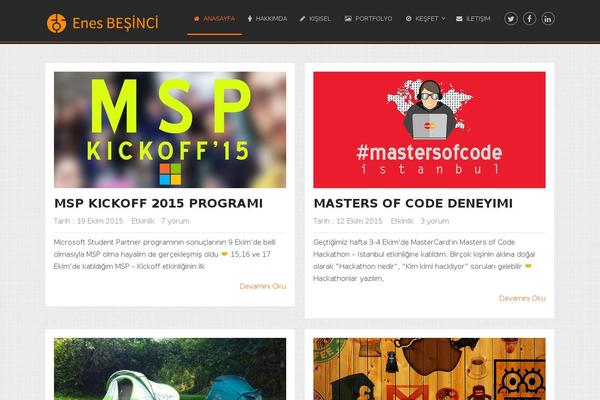Open the MASTERS OF CODE DENEYIMI title

(x=413, y=203)
